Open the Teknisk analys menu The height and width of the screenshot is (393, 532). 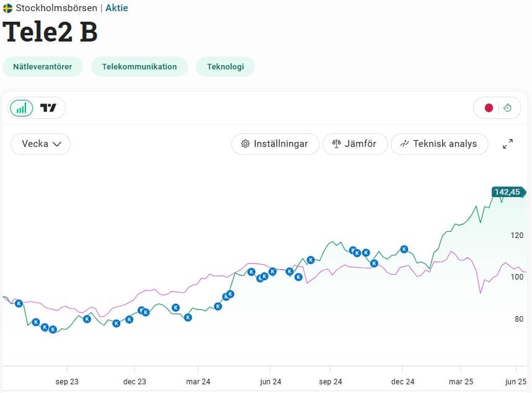click(439, 144)
